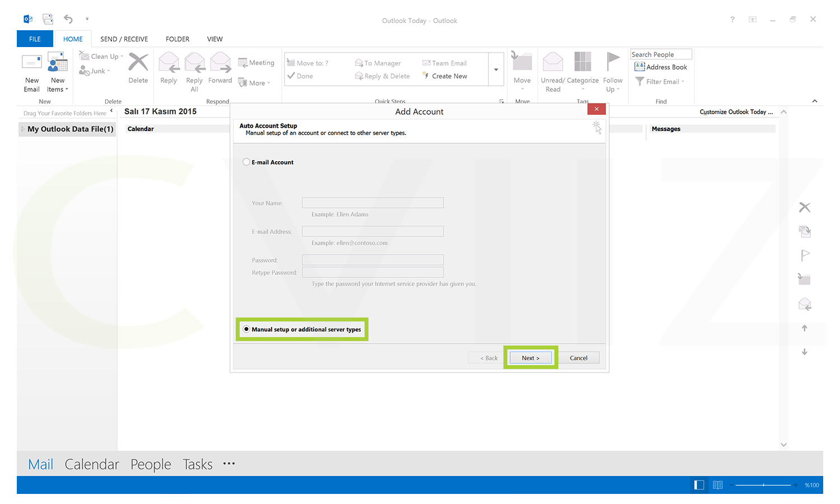The image size is (840, 504).
Task: Select the 'Move to: ?' quick step
Action: tap(307, 63)
